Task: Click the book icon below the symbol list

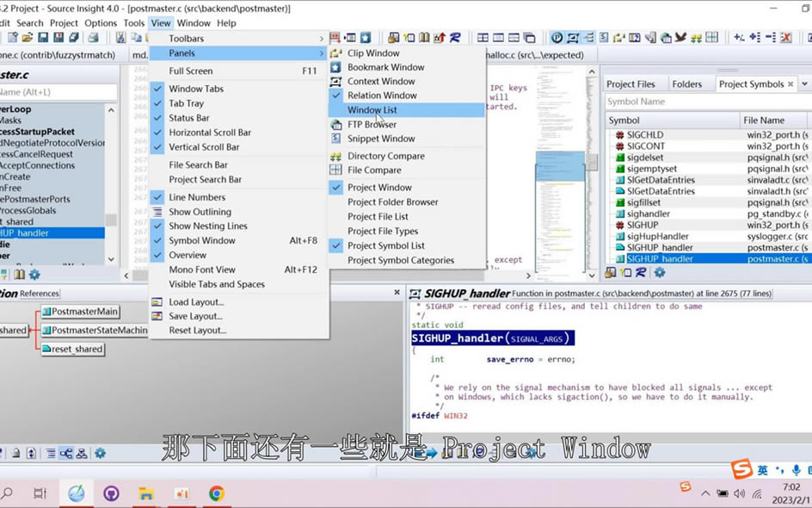Action: tap(20, 274)
